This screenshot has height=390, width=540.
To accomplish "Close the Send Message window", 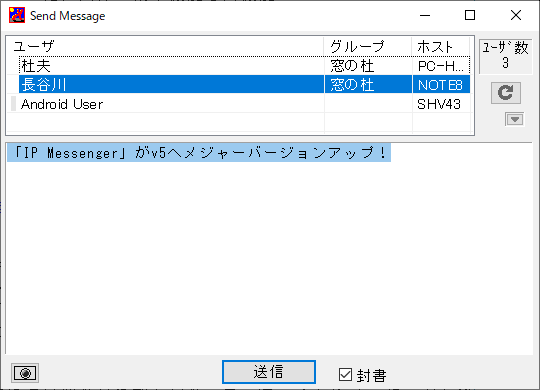I will coord(516,15).
